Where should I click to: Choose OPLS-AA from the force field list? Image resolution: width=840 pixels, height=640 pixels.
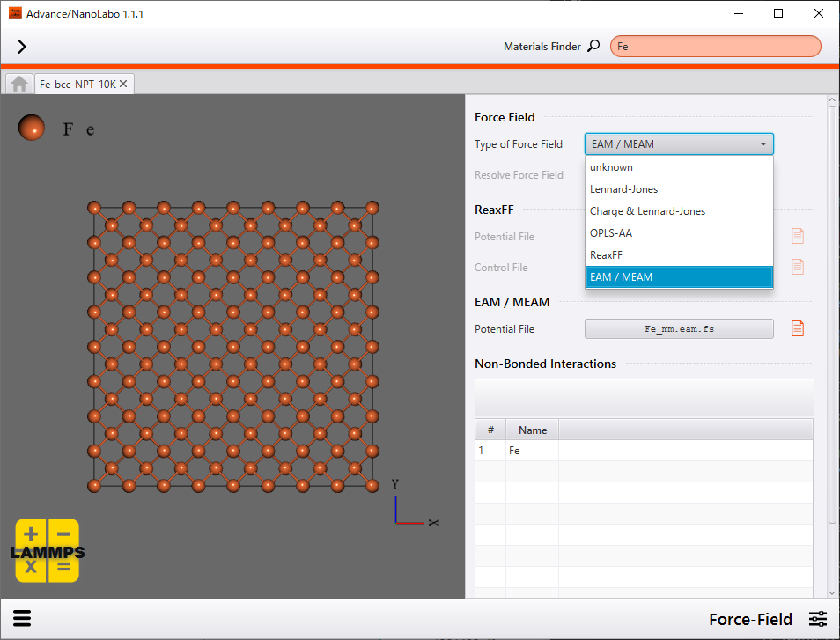pos(679,233)
